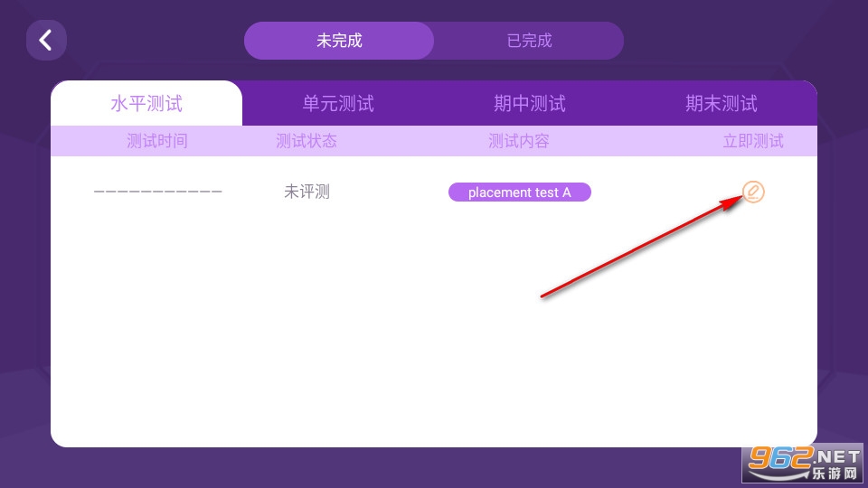Screen dimensions: 868x488
Task: Tap the back arrow button
Action: pyautogui.click(x=46, y=41)
